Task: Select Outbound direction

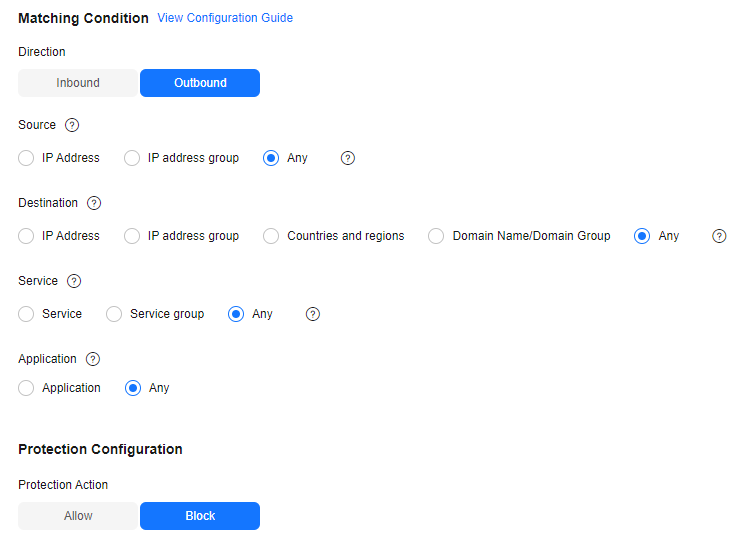Action: 200,83
